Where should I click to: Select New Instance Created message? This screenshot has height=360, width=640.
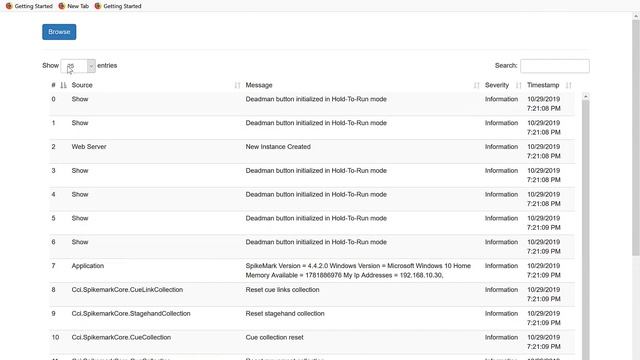point(278,147)
